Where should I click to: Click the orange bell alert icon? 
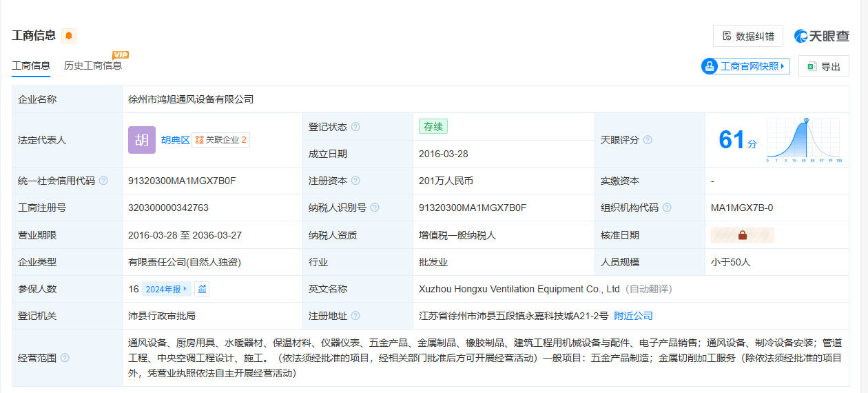tap(69, 36)
